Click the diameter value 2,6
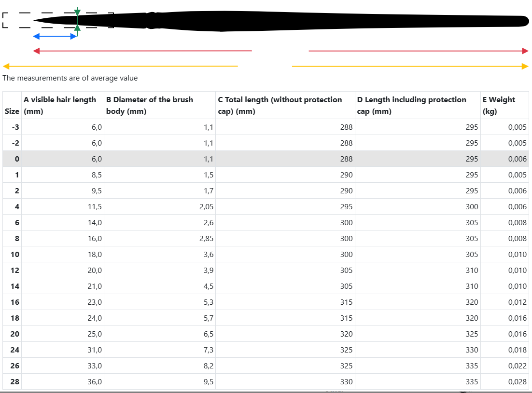532x393 pixels. pos(209,223)
